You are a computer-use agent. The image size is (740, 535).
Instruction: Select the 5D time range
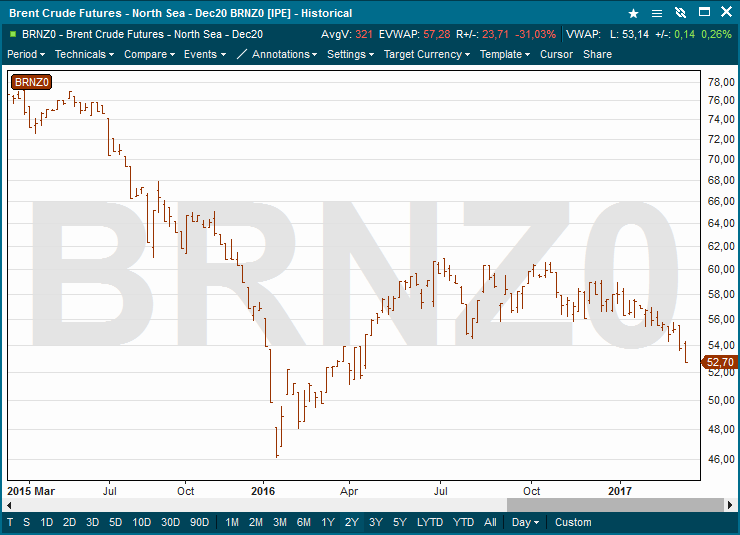tap(116, 522)
